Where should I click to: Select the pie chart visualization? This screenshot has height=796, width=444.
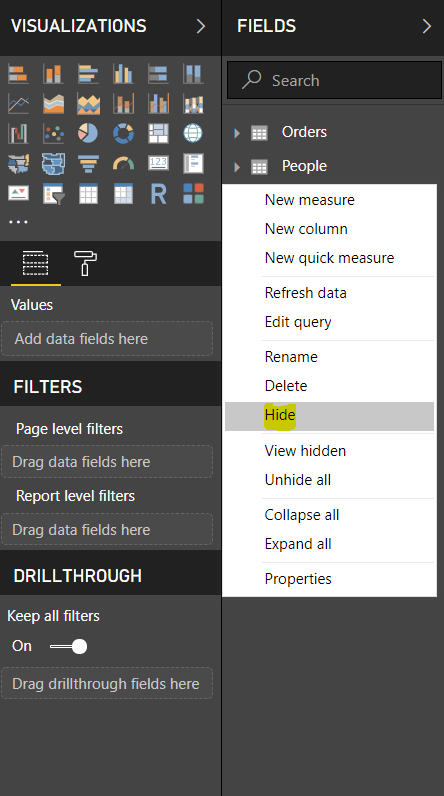coord(88,134)
